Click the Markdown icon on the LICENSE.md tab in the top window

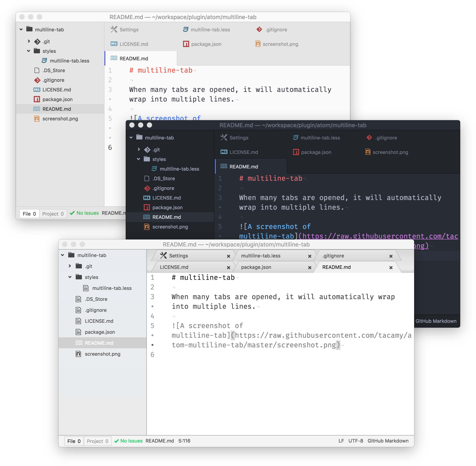(114, 44)
